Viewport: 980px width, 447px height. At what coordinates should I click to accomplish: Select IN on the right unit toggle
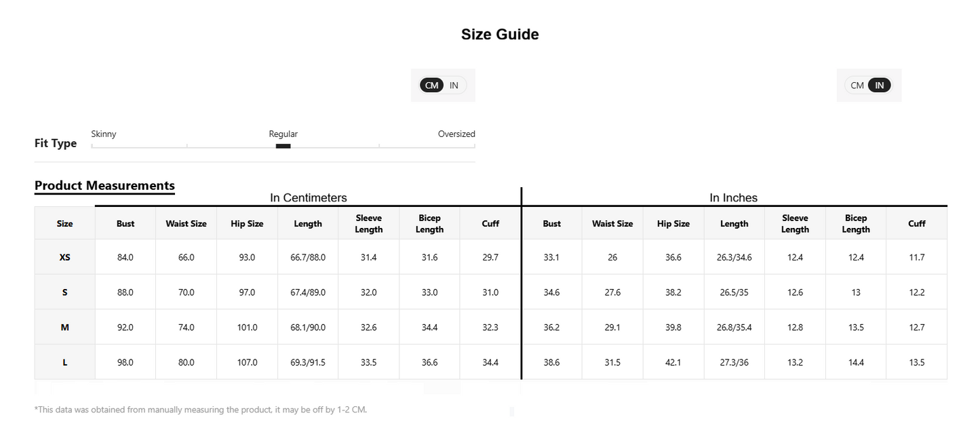879,85
